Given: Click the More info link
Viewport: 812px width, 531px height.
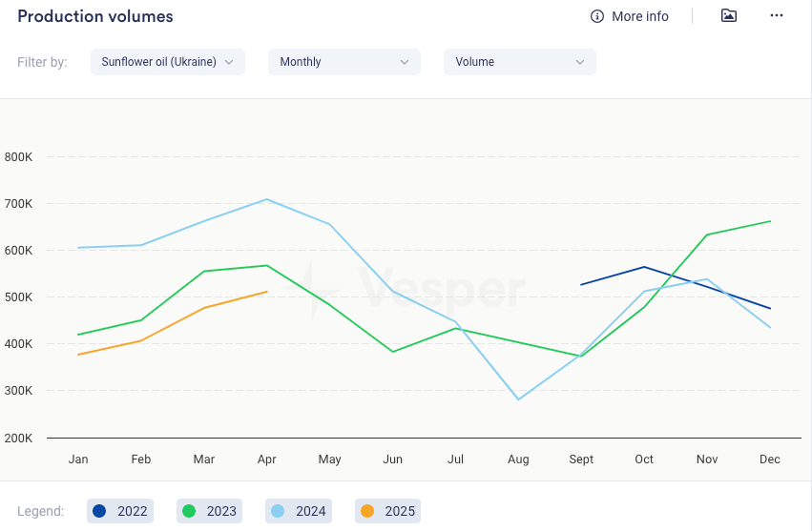Looking at the screenshot, I should click(639, 16).
